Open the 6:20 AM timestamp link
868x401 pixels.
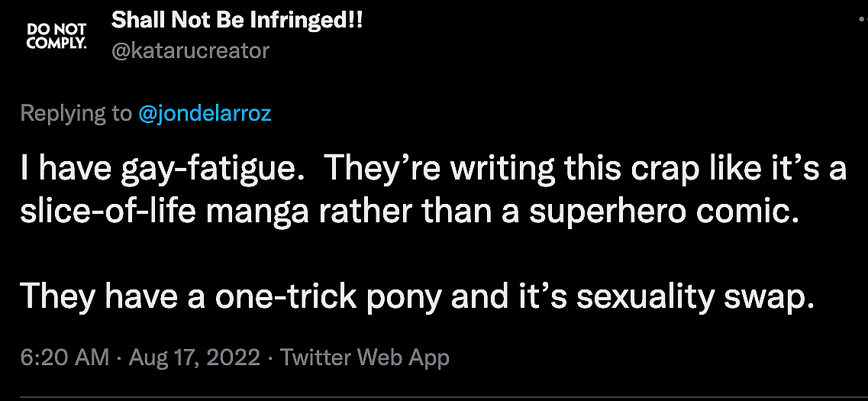(64, 357)
